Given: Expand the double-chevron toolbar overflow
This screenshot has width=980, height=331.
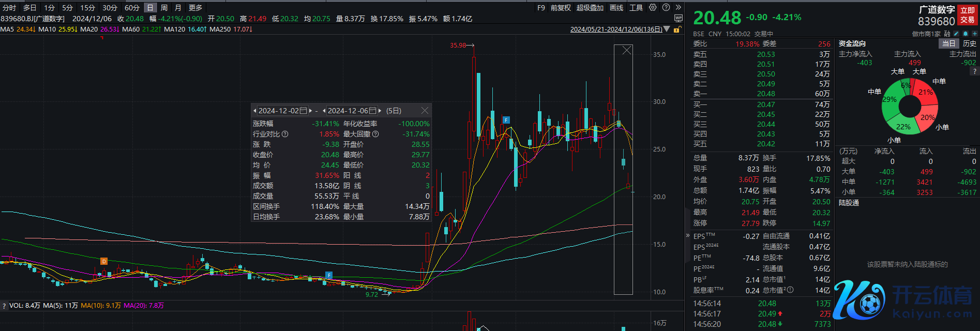Looking at the screenshot, I should coord(678,8).
